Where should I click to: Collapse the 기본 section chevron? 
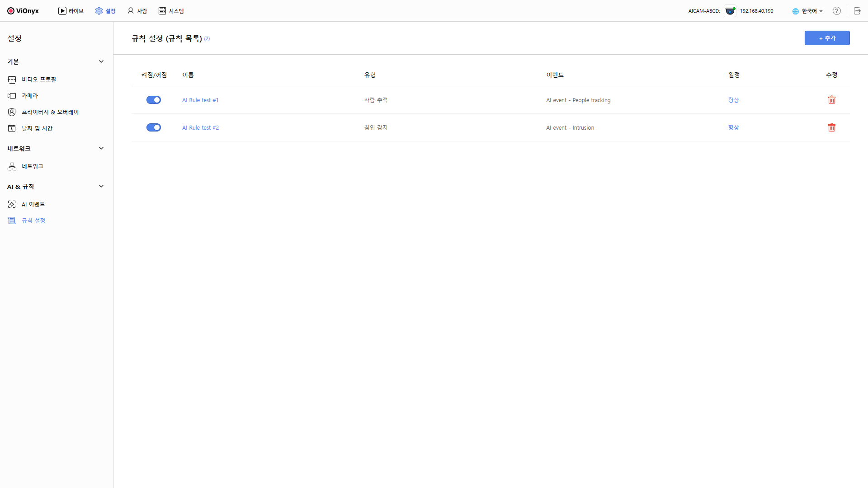pyautogui.click(x=101, y=61)
